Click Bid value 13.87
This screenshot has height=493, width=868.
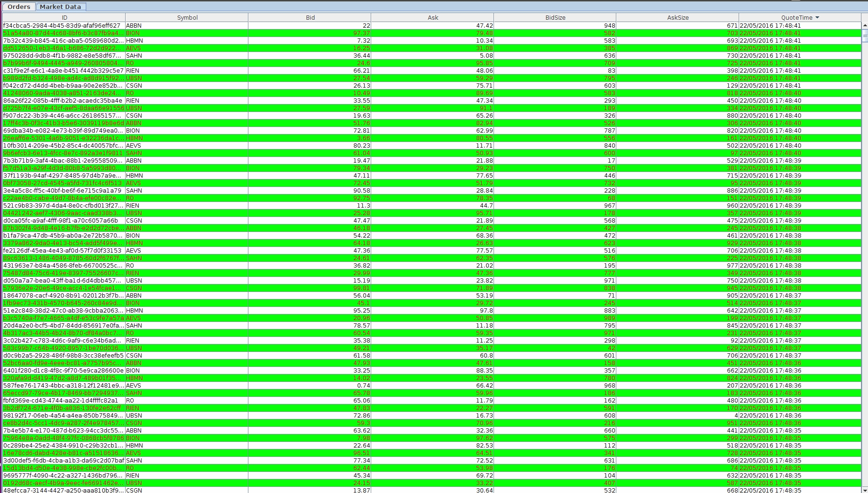(361, 490)
